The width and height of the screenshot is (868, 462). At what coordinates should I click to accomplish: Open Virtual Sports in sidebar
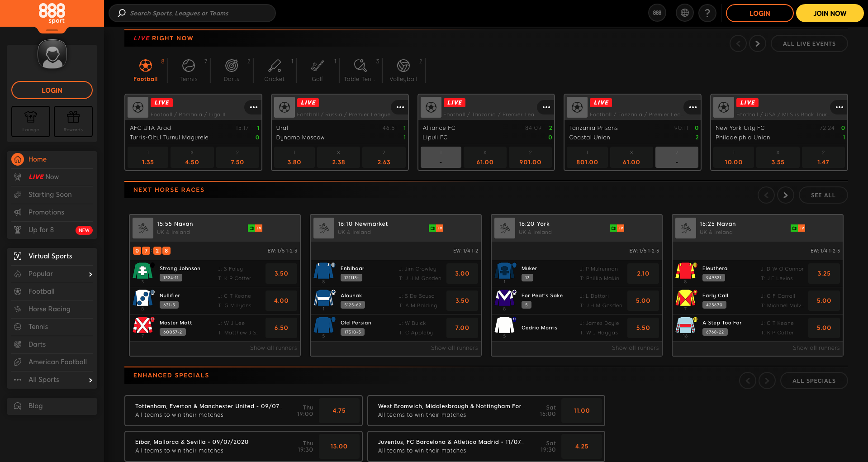click(x=52, y=256)
